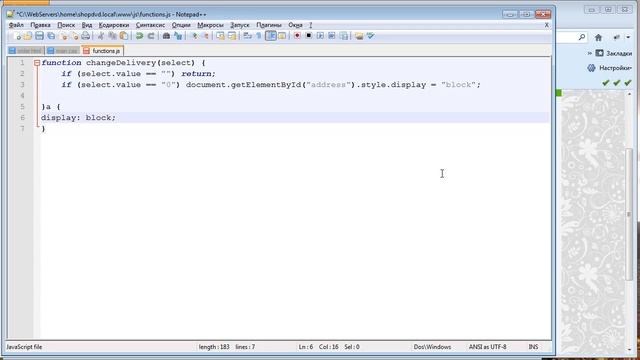
Task: Click the New file toolbar icon
Action: (x=17, y=36)
